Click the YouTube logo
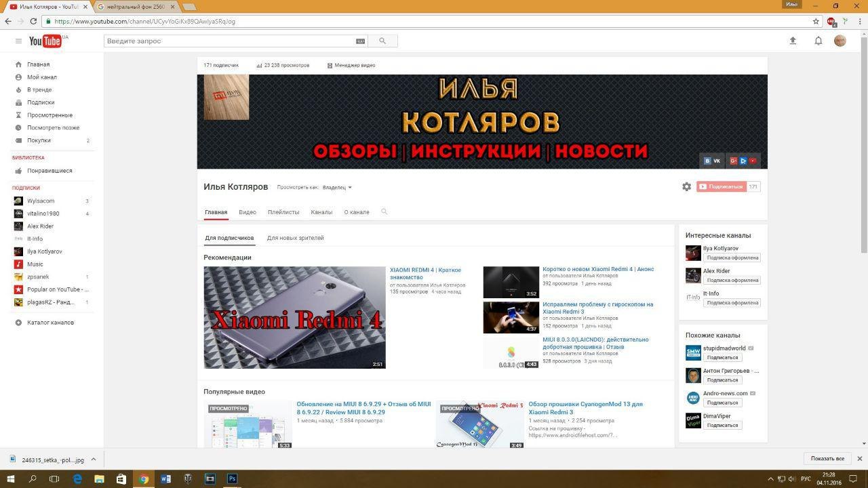The width and height of the screenshot is (868, 488). click(x=45, y=41)
